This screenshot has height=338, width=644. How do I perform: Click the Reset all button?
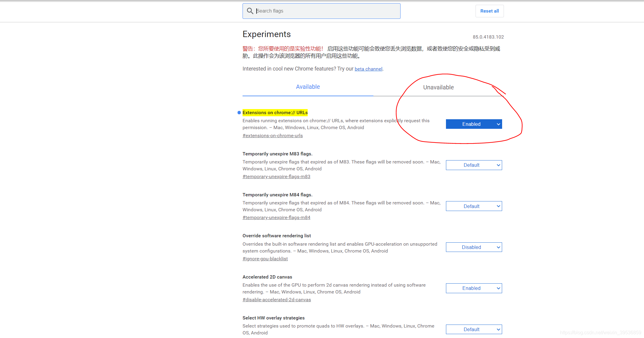coord(489,11)
